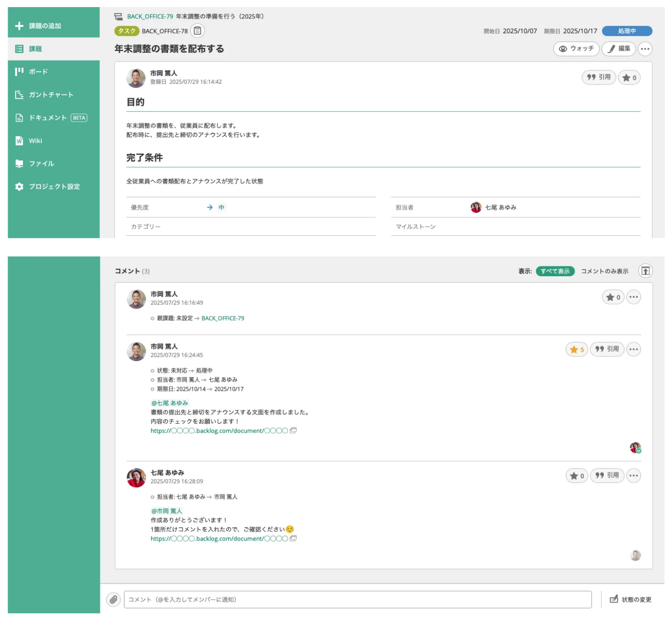The image size is (672, 620).
Task: Click 市岡 篤人's avatar on the description
Action: [x=136, y=78]
